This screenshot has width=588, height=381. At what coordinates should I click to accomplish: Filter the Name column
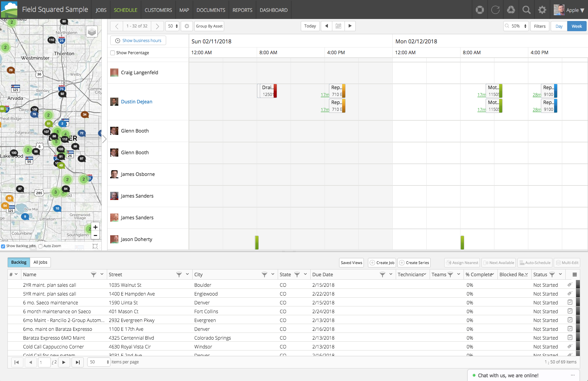[x=94, y=275]
